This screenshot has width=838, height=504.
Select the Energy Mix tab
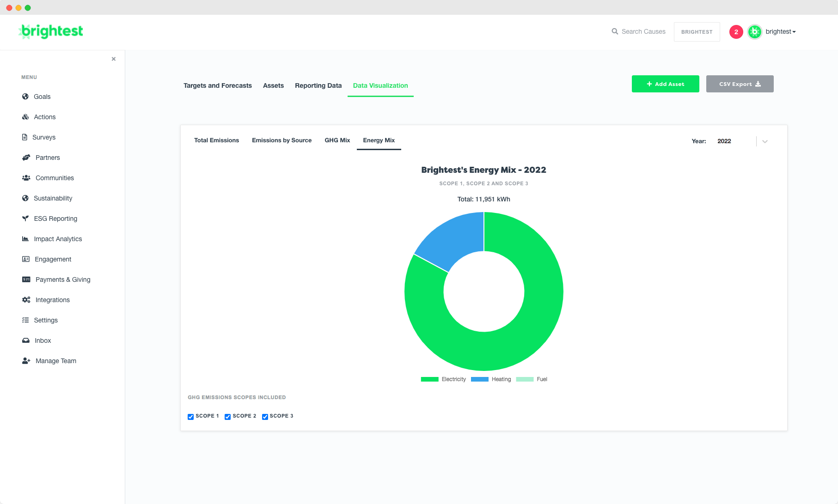point(379,140)
